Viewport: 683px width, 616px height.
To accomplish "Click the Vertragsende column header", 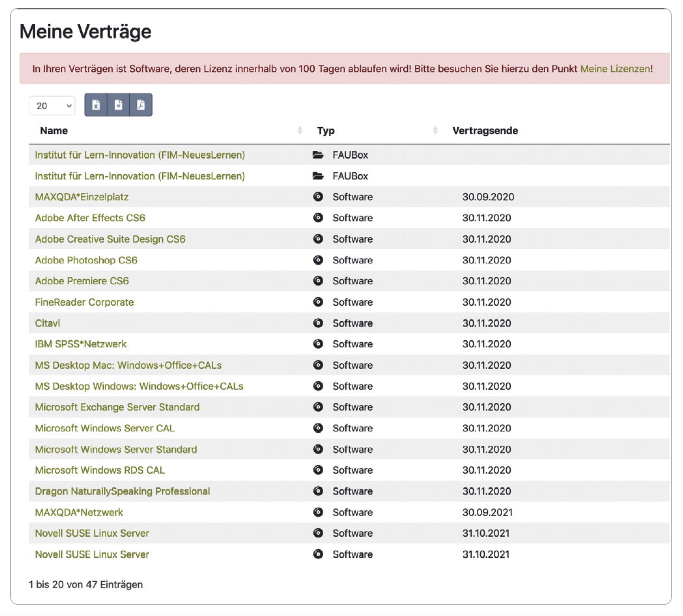I will click(x=485, y=131).
